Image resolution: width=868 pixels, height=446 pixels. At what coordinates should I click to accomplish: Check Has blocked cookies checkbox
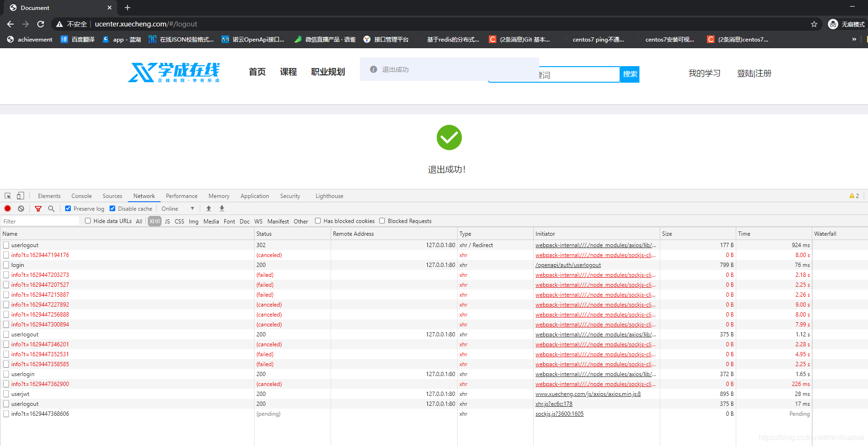(318, 221)
